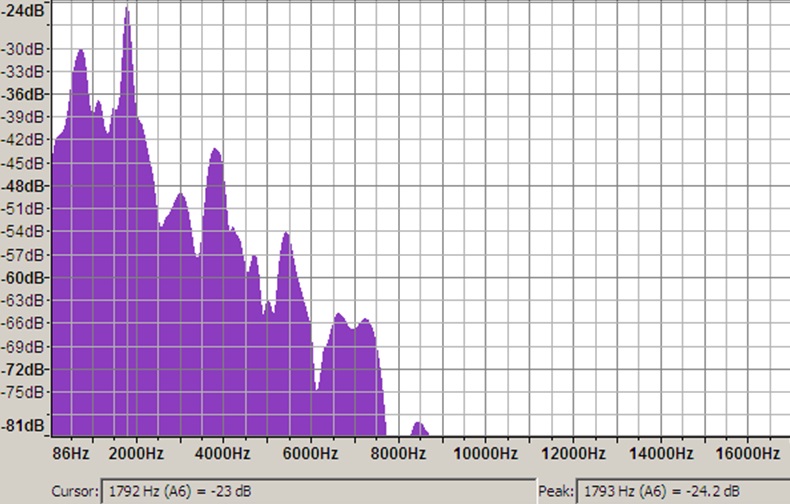The width and height of the screenshot is (790, 504).
Task: Click the small bump near 8500 Hz
Action: coord(419,428)
